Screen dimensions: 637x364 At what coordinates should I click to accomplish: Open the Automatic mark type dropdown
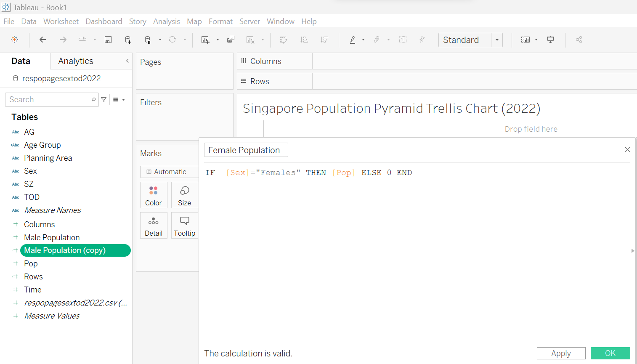click(x=170, y=172)
